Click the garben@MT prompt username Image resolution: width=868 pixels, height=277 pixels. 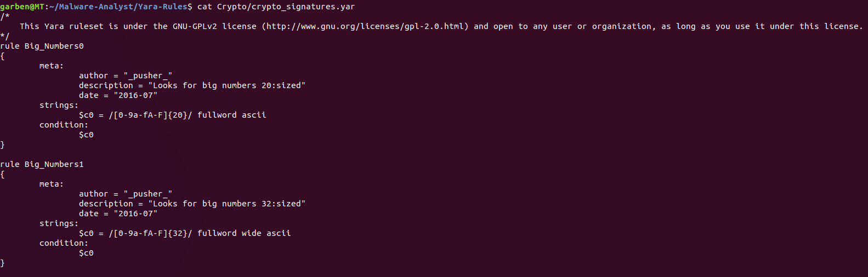pos(22,7)
